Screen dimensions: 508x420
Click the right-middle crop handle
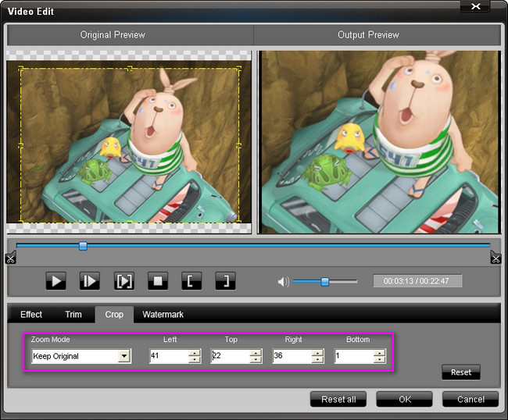[x=239, y=145]
